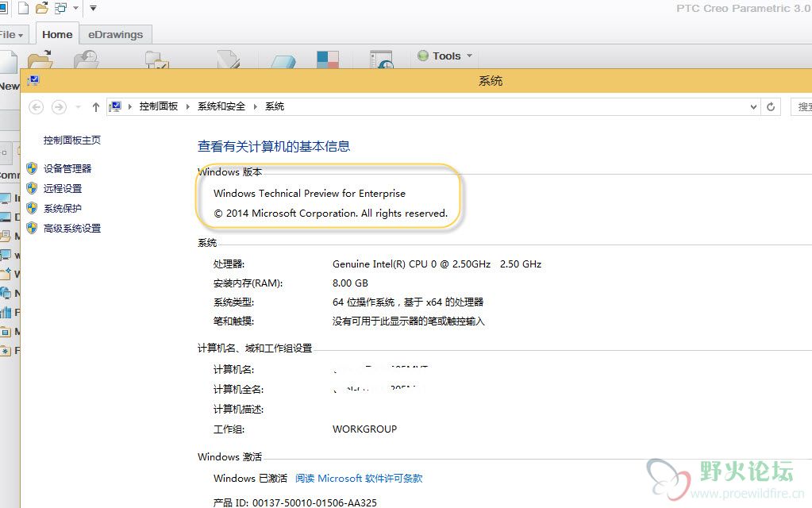The height and width of the screenshot is (508, 812).
Task: Expand the chevron after 控制面板 breadcrumb
Action: (187, 106)
